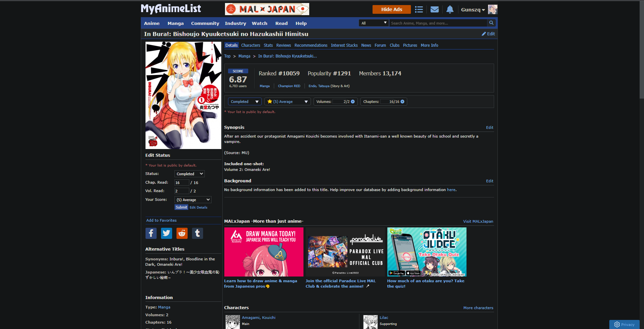The width and height of the screenshot is (644, 329).
Task: Open Amagami, Kouichi character link
Action: 259,318
